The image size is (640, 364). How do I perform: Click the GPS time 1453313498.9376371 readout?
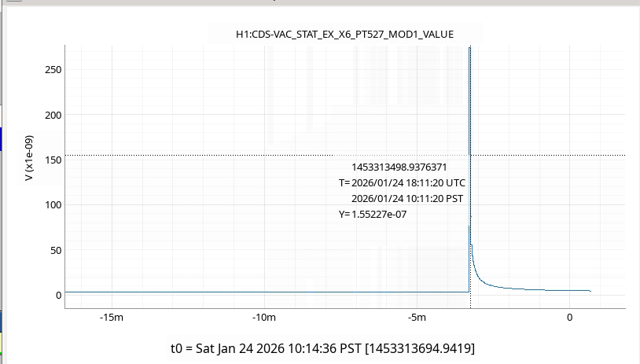[399, 167]
